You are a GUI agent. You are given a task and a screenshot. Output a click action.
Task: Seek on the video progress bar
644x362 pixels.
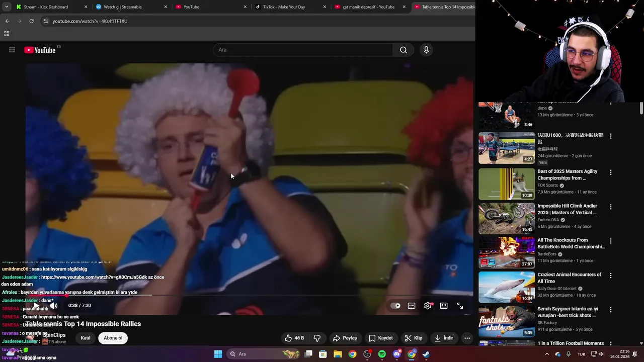tap(249, 295)
